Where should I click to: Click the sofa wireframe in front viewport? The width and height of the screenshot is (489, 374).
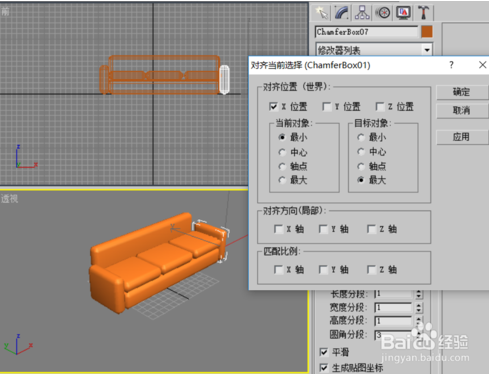coord(160,75)
